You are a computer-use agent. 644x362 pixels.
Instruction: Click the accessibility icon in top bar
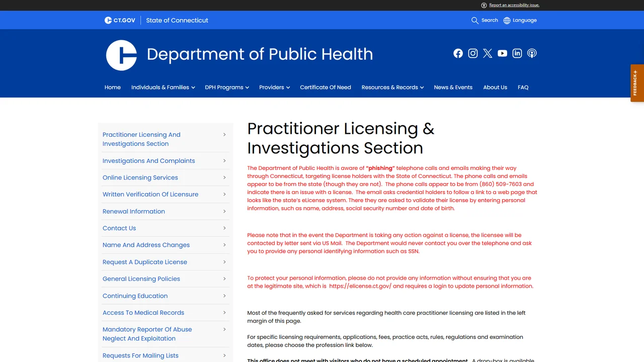(484, 5)
